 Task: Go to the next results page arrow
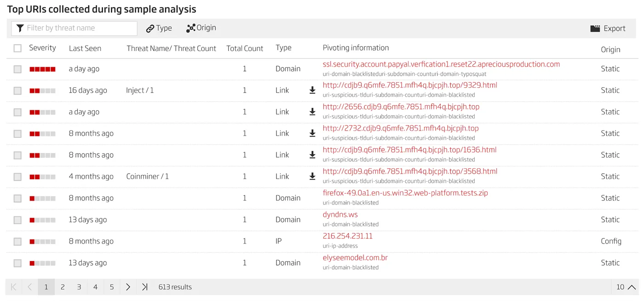pos(128,287)
